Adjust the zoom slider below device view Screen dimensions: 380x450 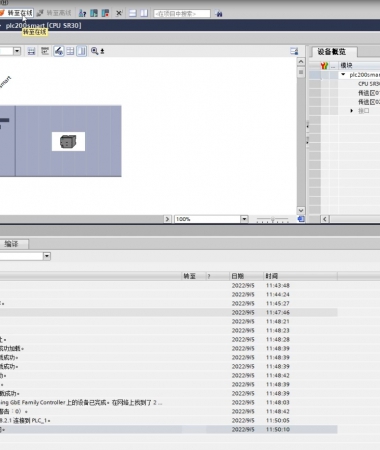coord(272,219)
